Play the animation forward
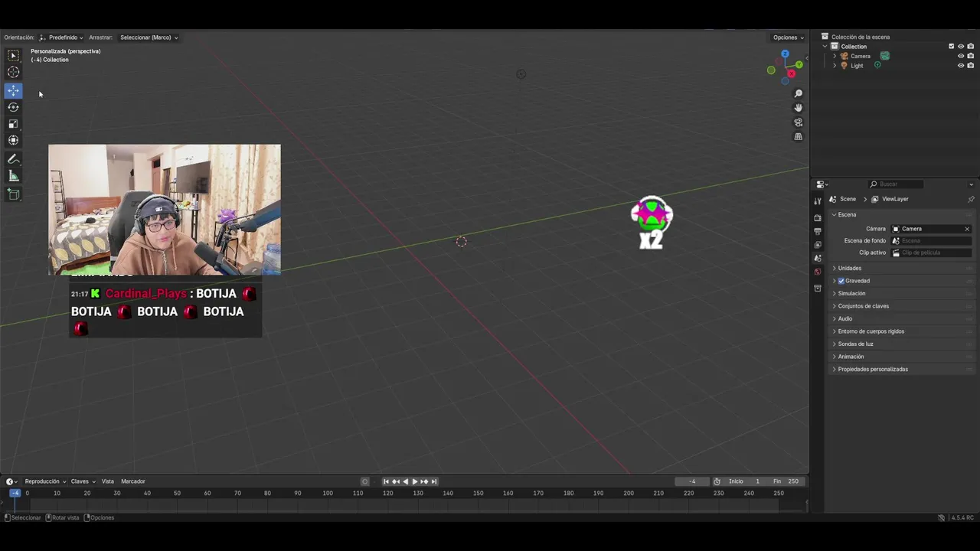Viewport: 980px width, 551px height. 415,481
